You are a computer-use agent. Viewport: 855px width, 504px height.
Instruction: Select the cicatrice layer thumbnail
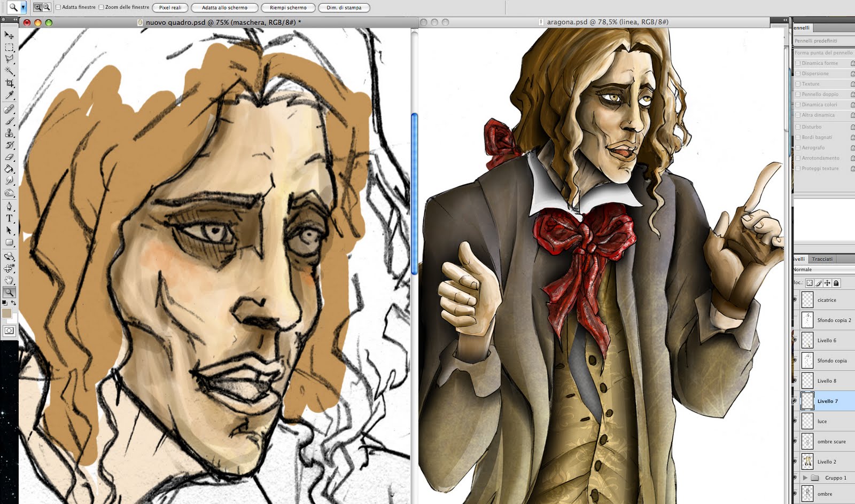tap(807, 300)
